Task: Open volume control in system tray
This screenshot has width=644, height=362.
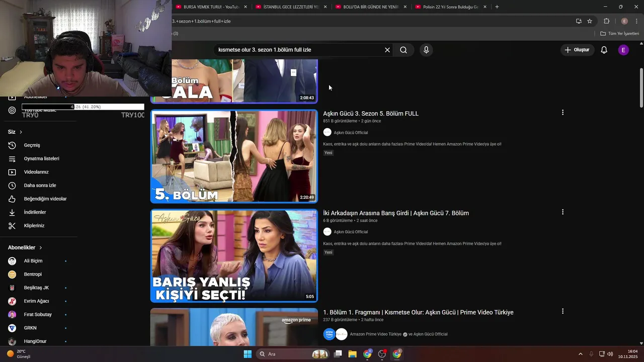Action: pyautogui.click(x=610, y=354)
